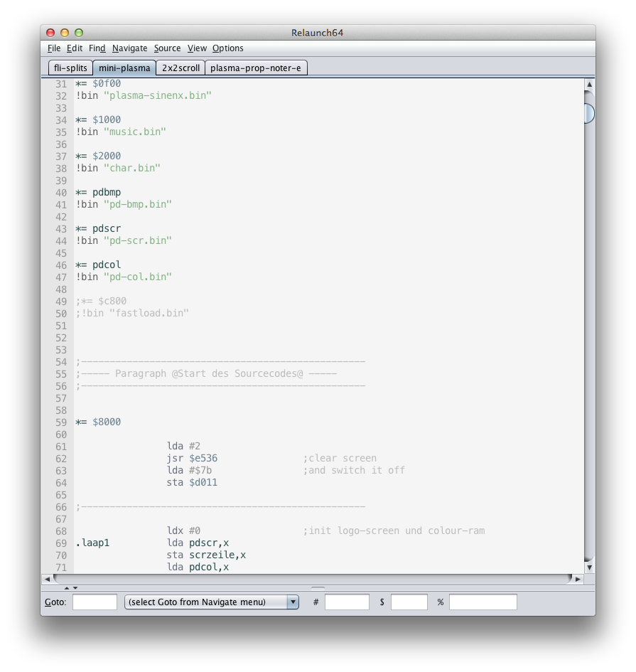Click the horizontal scrollbar left arrow
This screenshot has width=636, height=672.
48,579
